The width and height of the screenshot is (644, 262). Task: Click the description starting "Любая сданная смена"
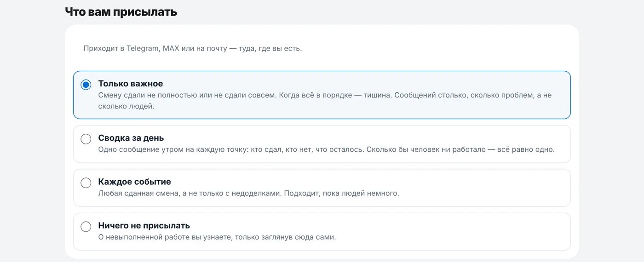click(249, 194)
